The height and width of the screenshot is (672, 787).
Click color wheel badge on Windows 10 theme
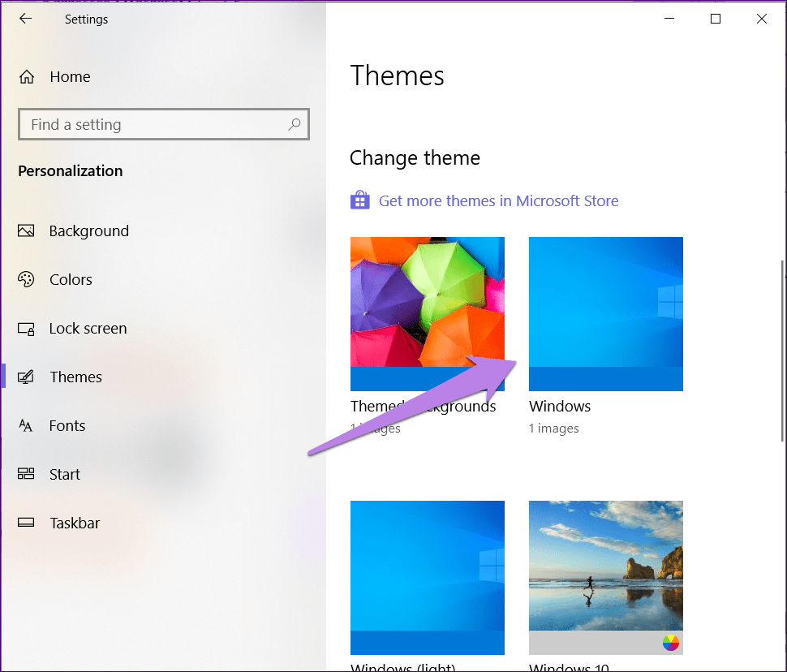click(671, 643)
